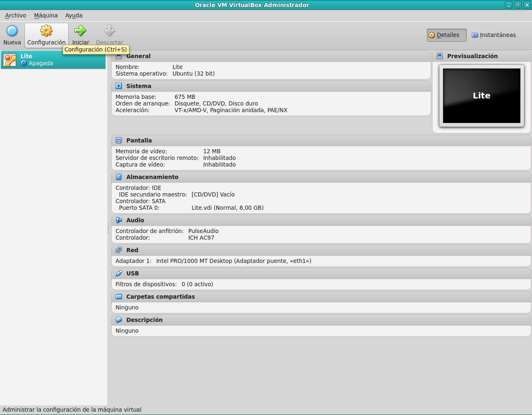Click the Descripción speech bubble icon
This screenshot has height=415, width=532.
click(119, 320)
